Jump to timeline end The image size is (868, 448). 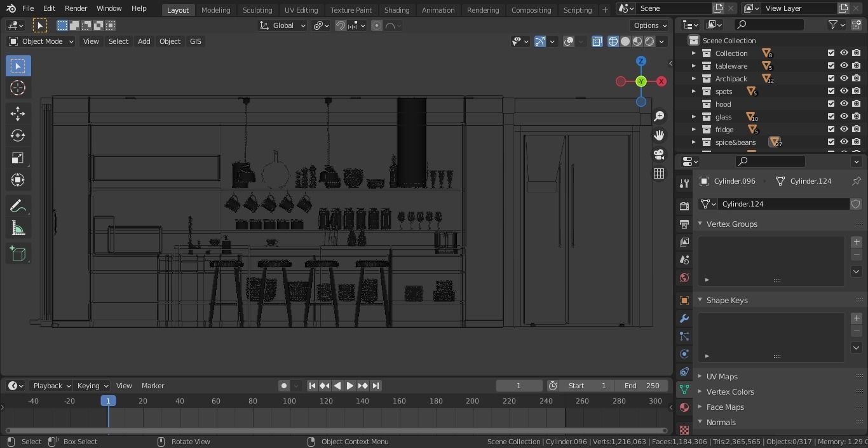[376, 386]
